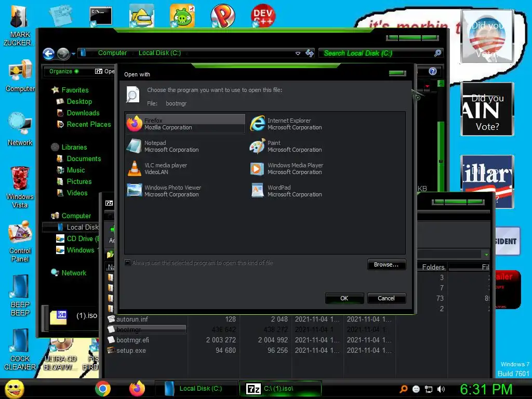The image size is (532, 399).
Task: Expand Favorites in the navigation pane
Action: pos(75,90)
